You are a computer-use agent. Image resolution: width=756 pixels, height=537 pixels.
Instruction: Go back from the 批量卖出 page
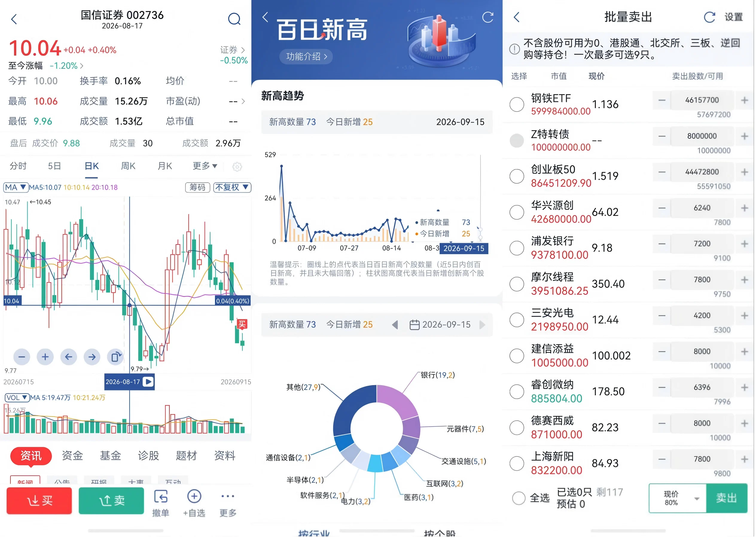516,17
